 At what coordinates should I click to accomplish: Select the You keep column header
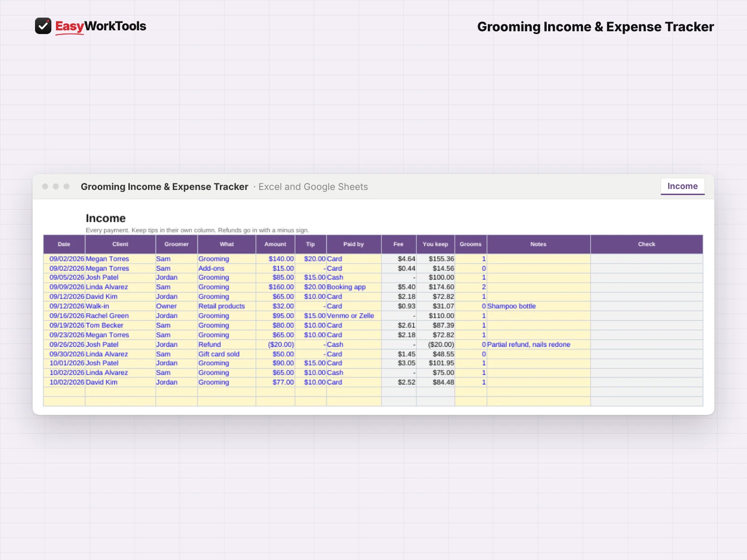pyautogui.click(x=435, y=244)
